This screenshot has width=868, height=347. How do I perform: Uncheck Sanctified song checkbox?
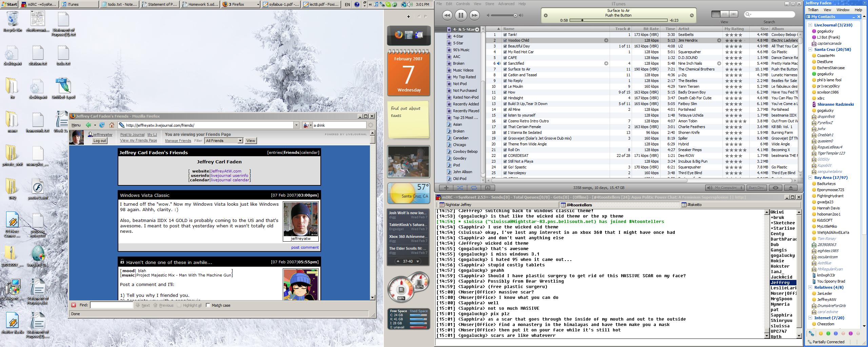pos(505,63)
